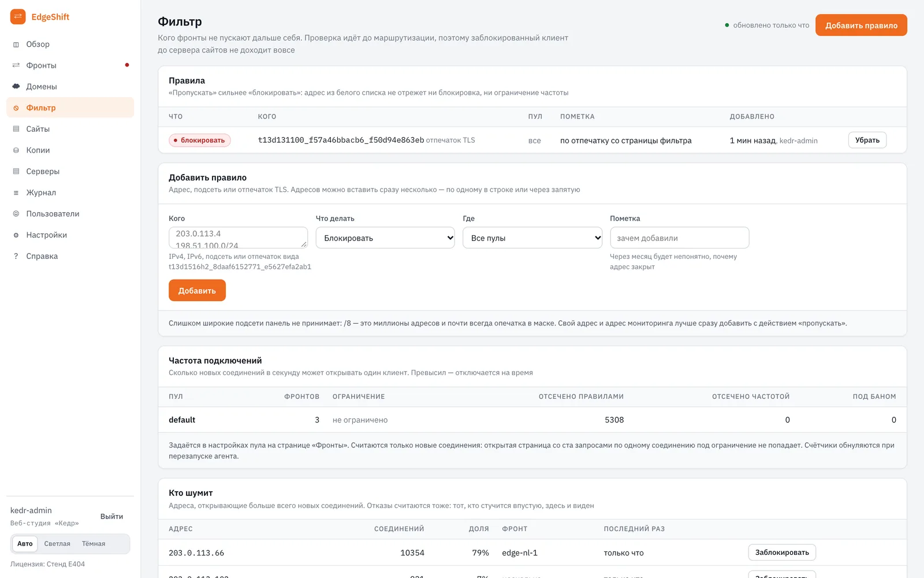
Task: Open the Обзор section icon
Action: (x=16, y=45)
